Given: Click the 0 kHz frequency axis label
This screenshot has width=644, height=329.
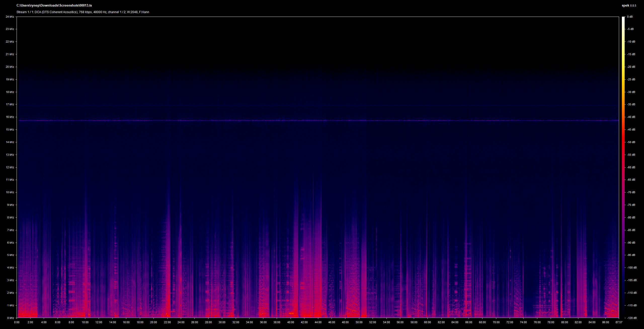Looking at the screenshot, I should (x=11, y=318).
